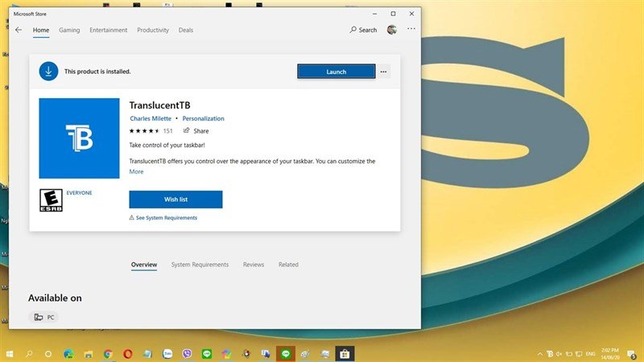Click the 'This product is installed.' text
The width and height of the screenshot is (644, 362).
point(97,72)
